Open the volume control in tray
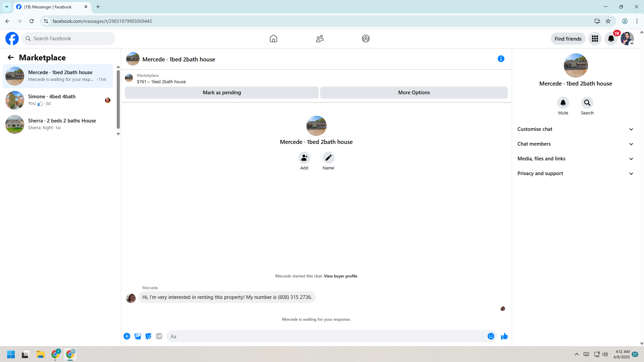Screen dimensions: 644x362 coord(605,354)
